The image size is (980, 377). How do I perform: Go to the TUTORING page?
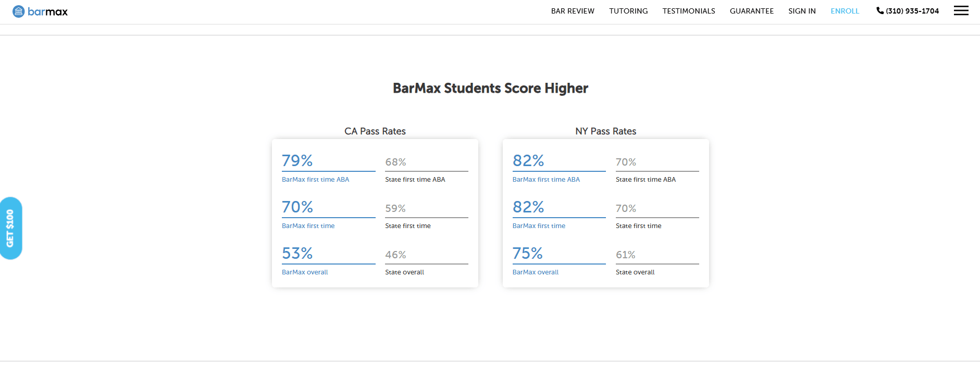(628, 11)
